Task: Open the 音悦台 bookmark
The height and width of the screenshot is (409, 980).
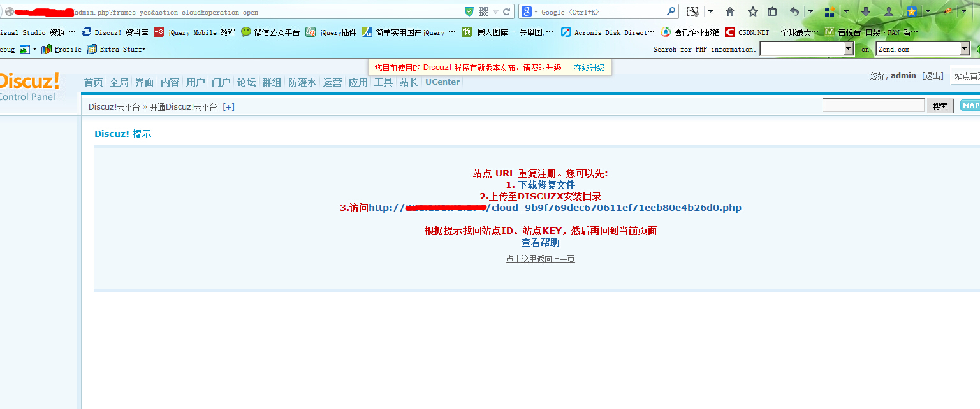Action: [872, 32]
